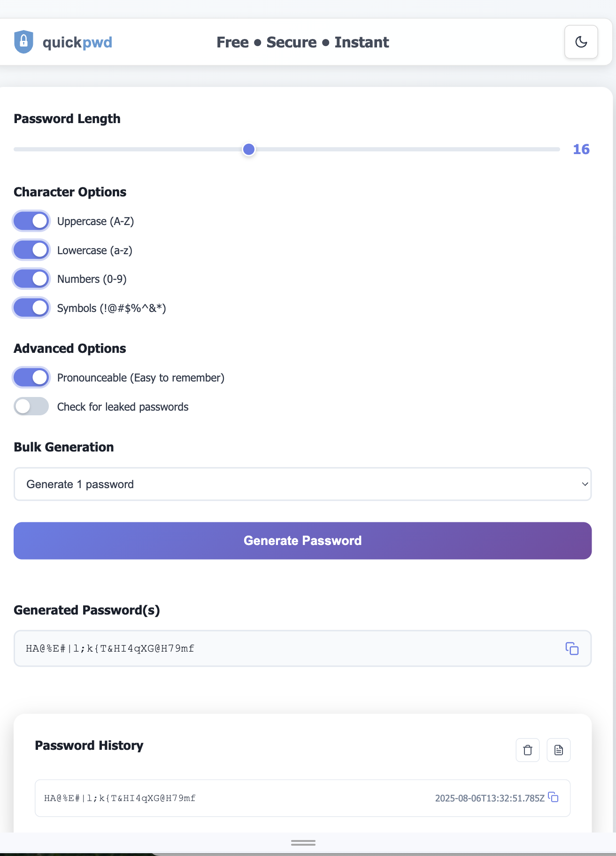Image resolution: width=616 pixels, height=856 pixels.
Task: Disable the Numbers (0-9) toggle
Action: (x=31, y=279)
